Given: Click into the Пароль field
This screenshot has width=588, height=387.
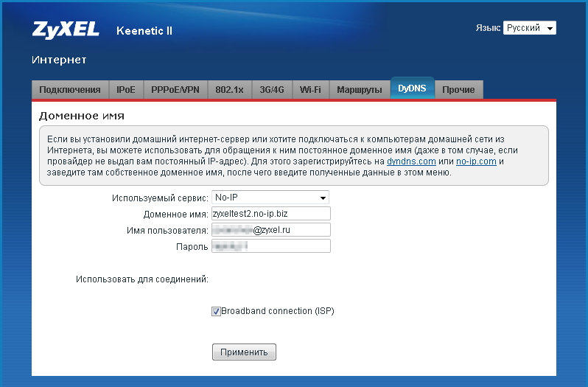Looking at the screenshot, I should [x=270, y=246].
